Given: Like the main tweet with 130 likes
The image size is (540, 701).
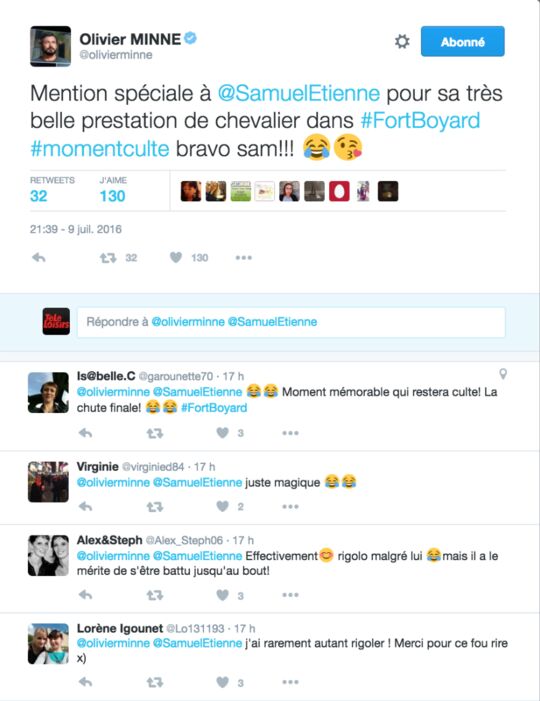Looking at the screenshot, I should (x=176, y=258).
